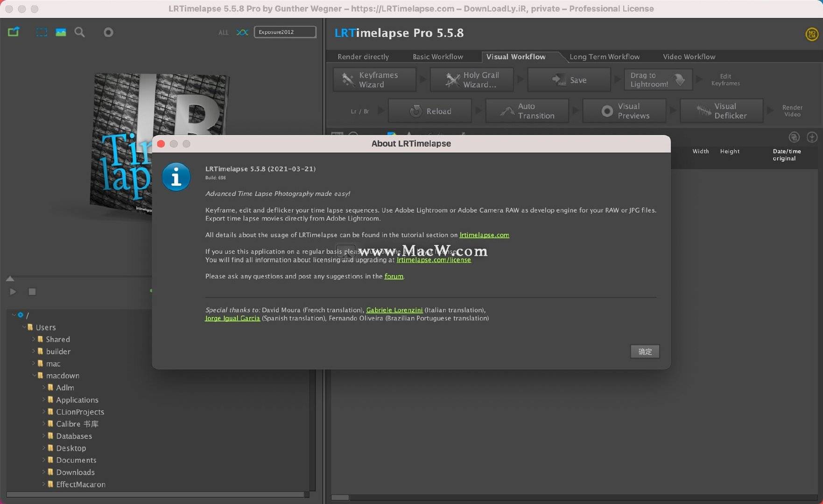The height and width of the screenshot is (504, 823).
Task: Click the stop button under the preview
Action: (32, 292)
